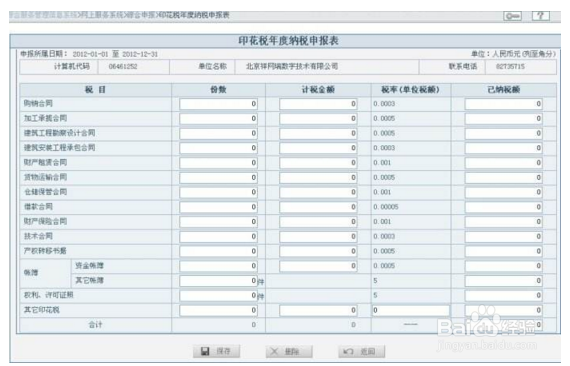570x366 pixels.
Task: Focus the 计税金额 field for 加工承揽合同
Action: click(x=318, y=119)
